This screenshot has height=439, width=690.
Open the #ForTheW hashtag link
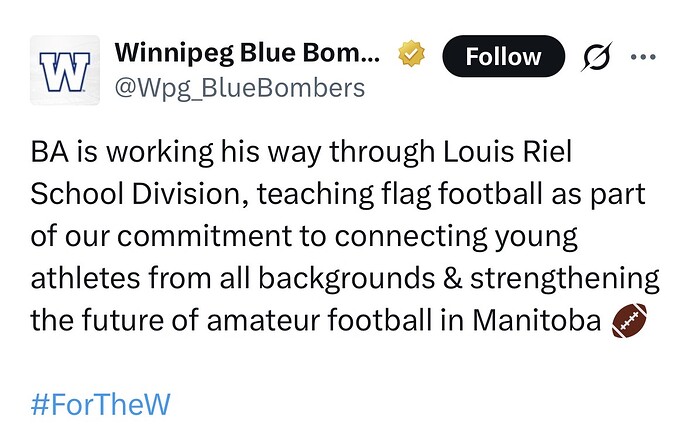point(101,405)
